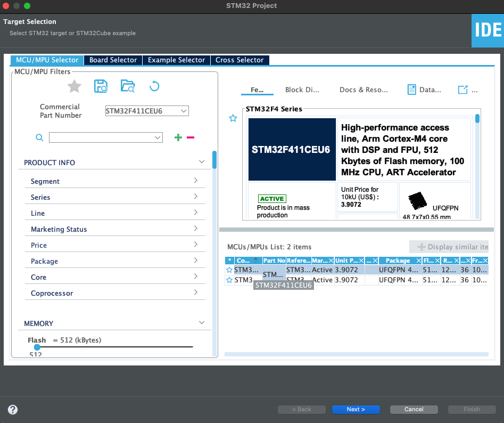This screenshot has width=504, height=423.
Task: Click the second row's Active status cell
Action: [x=323, y=280]
